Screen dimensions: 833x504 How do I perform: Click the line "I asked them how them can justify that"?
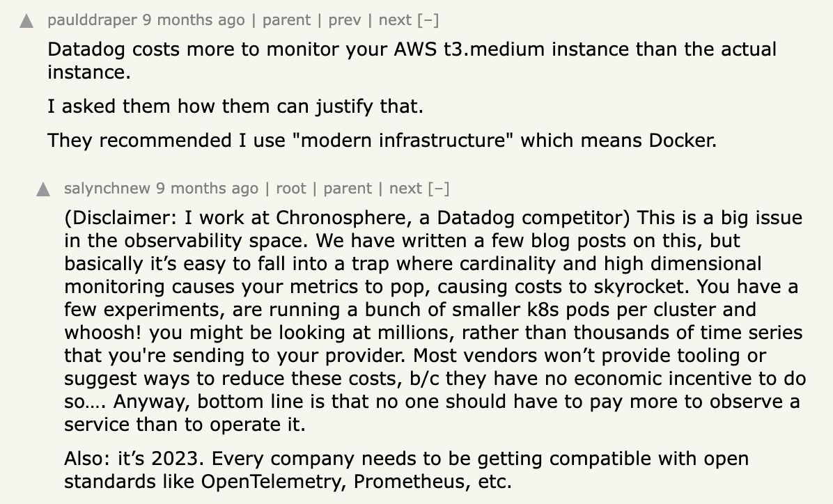click(235, 107)
